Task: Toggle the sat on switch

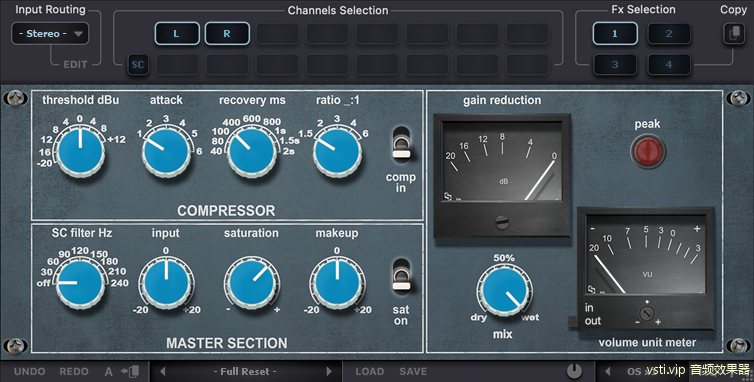Action: click(x=401, y=276)
